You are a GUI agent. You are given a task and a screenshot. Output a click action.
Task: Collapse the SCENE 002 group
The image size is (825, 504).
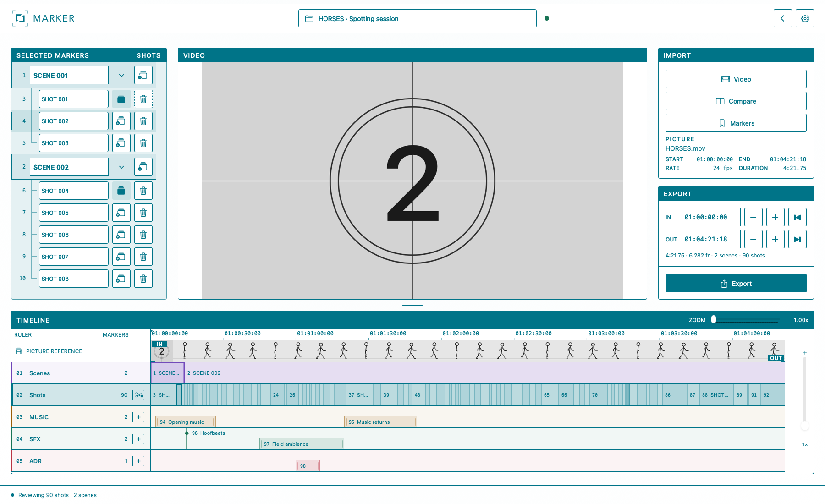[x=121, y=167]
